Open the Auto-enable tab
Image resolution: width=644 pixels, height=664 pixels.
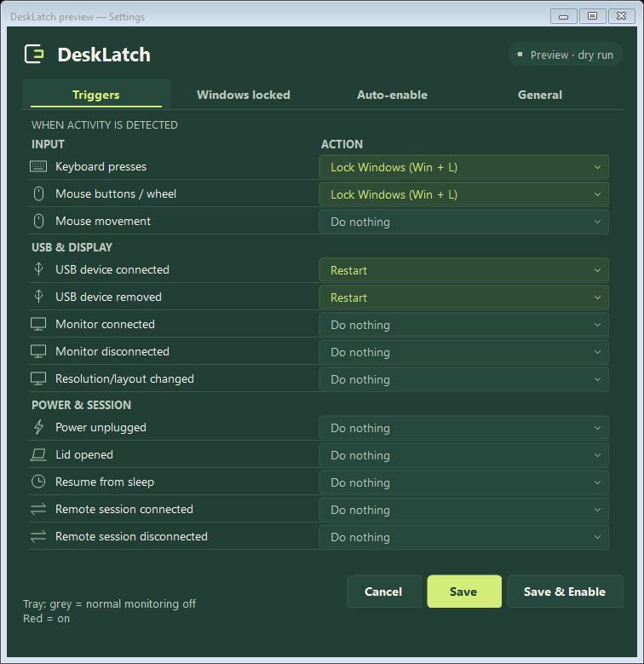click(x=392, y=95)
